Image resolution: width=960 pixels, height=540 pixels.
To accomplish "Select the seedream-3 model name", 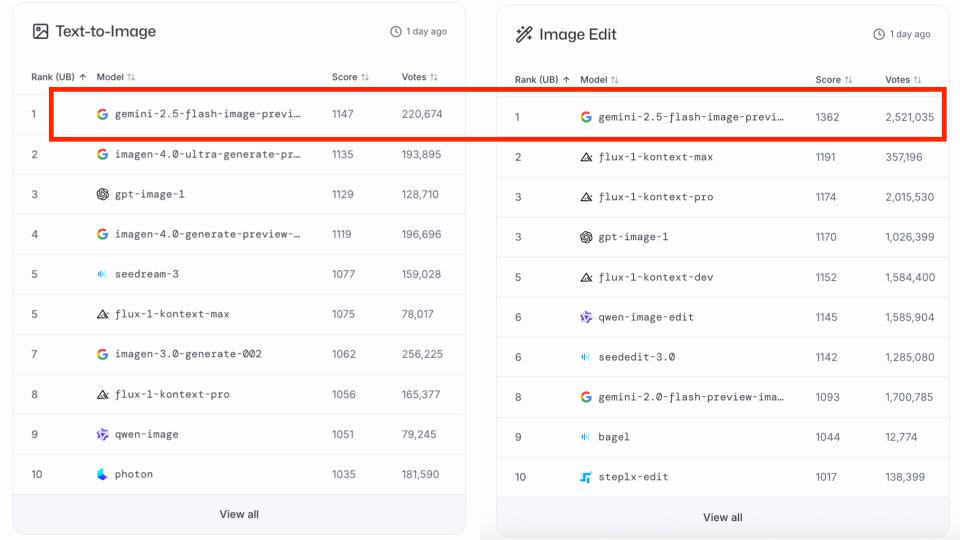I will (x=147, y=274).
